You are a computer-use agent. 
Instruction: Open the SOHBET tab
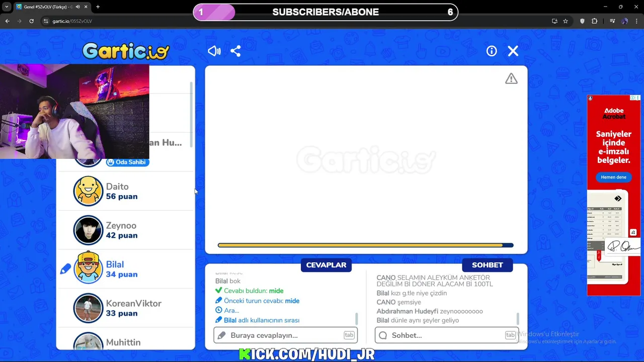pos(487,265)
